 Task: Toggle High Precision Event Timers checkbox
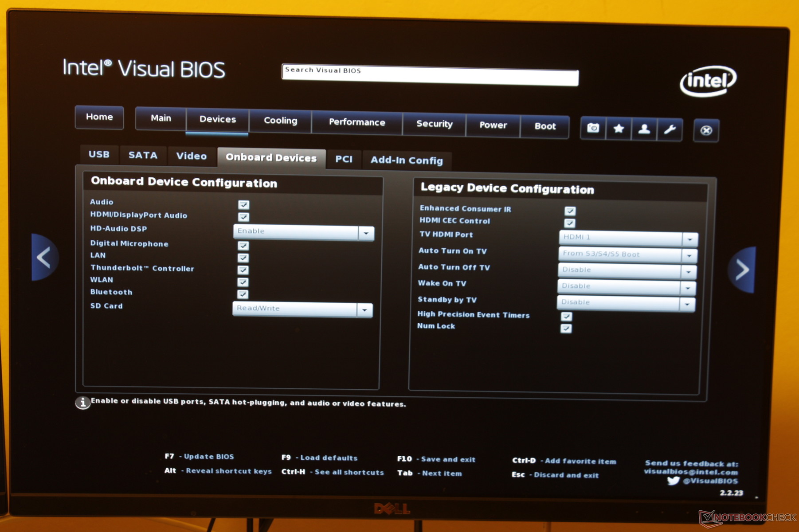point(566,317)
